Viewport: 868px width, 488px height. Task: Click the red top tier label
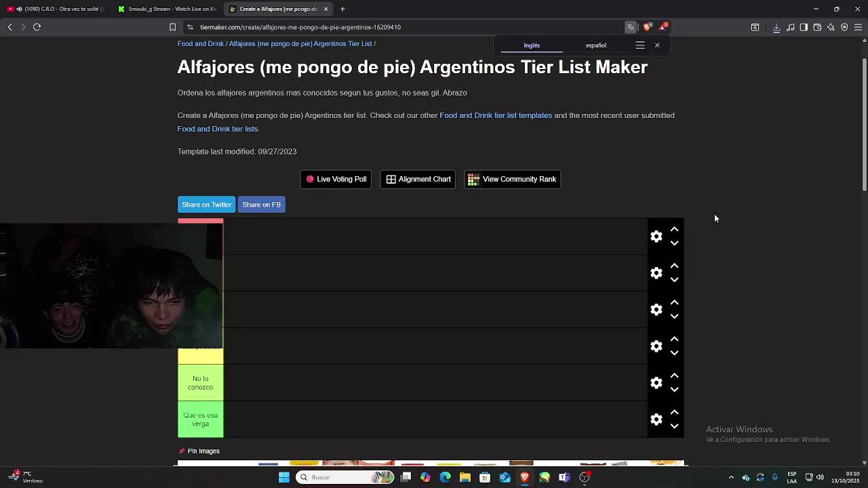point(200,221)
